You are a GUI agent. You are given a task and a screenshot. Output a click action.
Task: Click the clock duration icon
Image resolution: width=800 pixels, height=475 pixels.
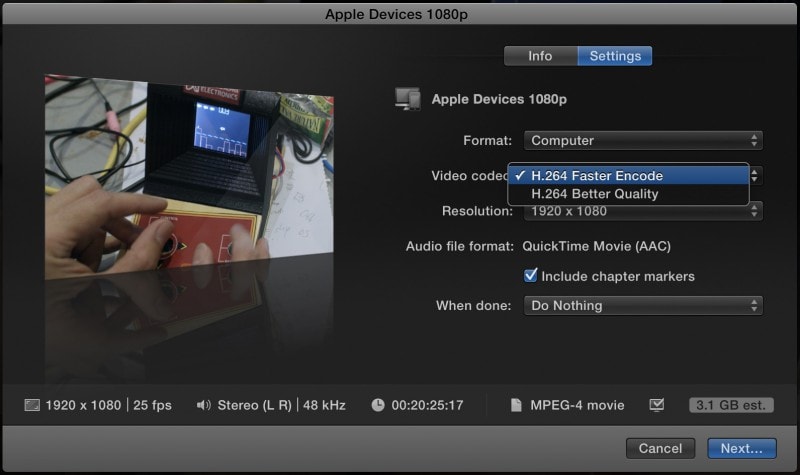(378, 405)
